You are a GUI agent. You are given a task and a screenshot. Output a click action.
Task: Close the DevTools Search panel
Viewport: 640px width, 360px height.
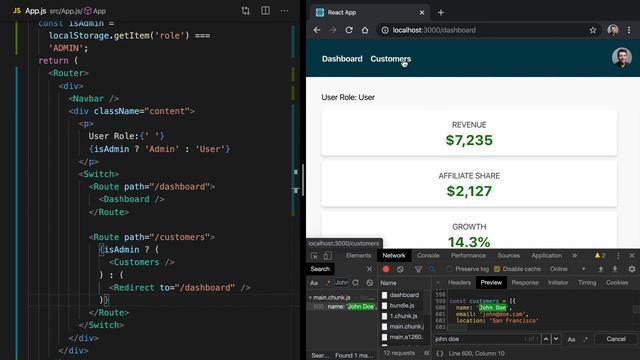[x=369, y=269]
